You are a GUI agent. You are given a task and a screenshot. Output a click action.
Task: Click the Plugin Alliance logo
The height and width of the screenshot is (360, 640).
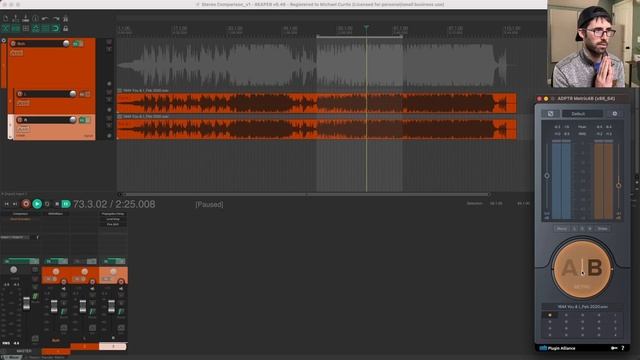pos(558,348)
